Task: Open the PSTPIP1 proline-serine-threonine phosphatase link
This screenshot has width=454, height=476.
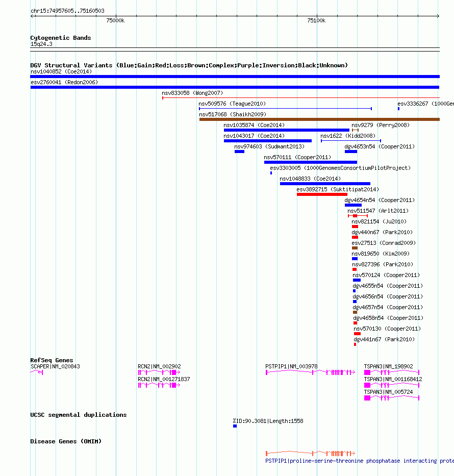Action: [360, 461]
